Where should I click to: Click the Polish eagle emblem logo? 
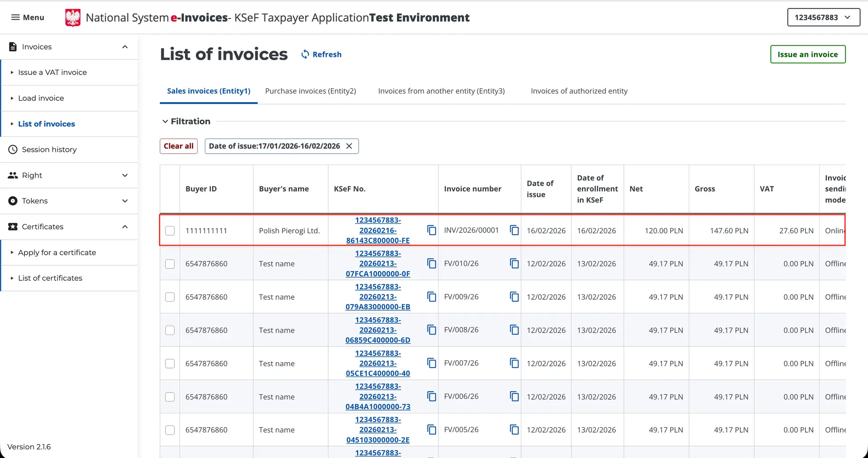(x=73, y=18)
